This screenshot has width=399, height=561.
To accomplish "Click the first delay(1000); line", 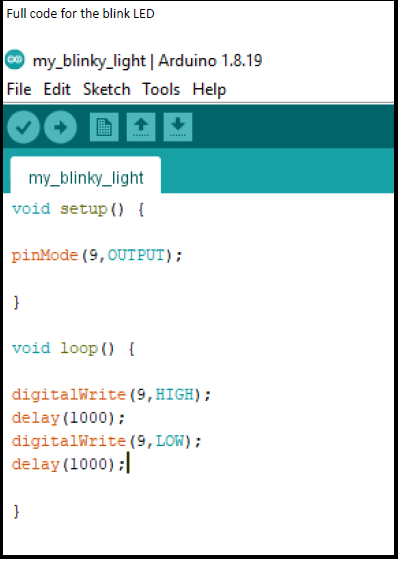I will [68, 418].
